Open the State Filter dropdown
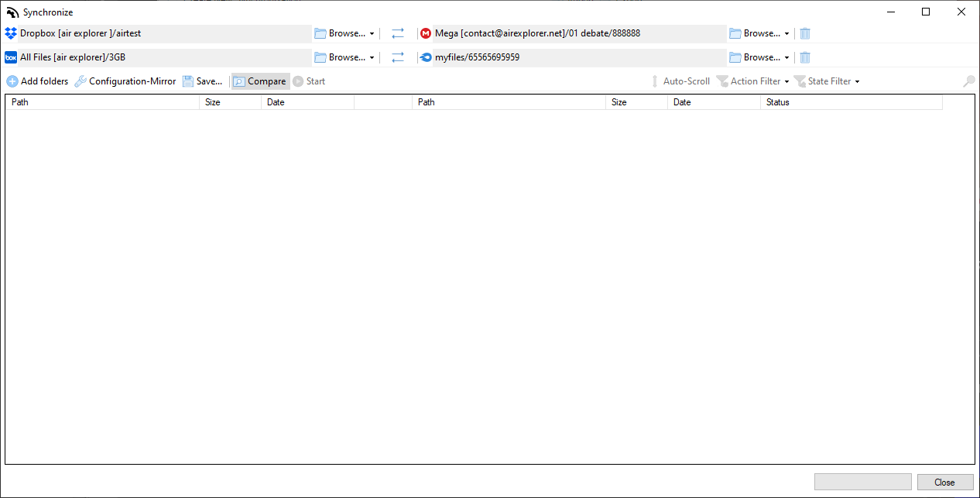The height and width of the screenshot is (498, 980). (x=827, y=81)
